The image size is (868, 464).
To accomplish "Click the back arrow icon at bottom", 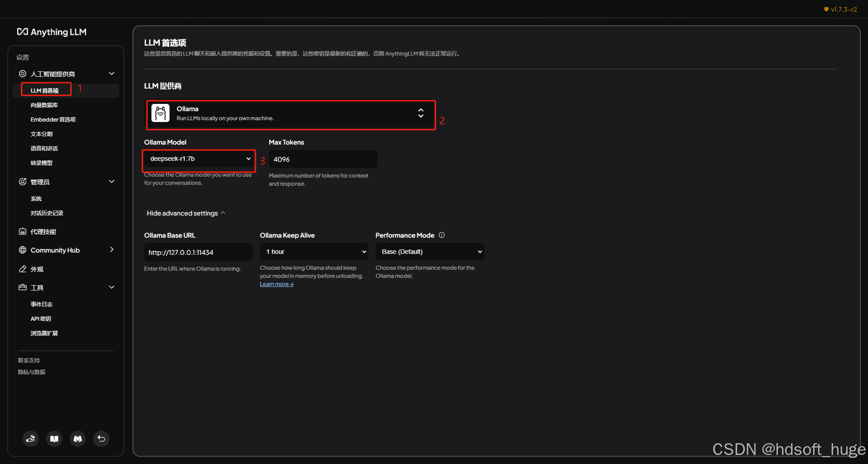I will pyautogui.click(x=101, y=438).
